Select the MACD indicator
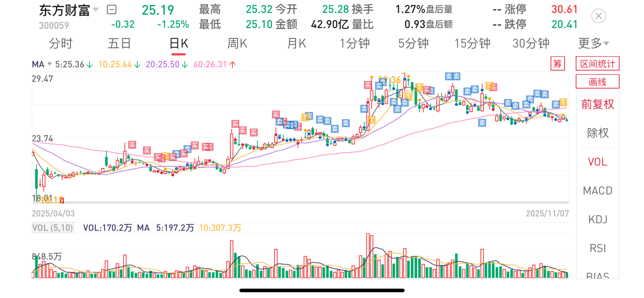This screenshot has width=644, height=298. pyautogui.click(x=598, y=191)
